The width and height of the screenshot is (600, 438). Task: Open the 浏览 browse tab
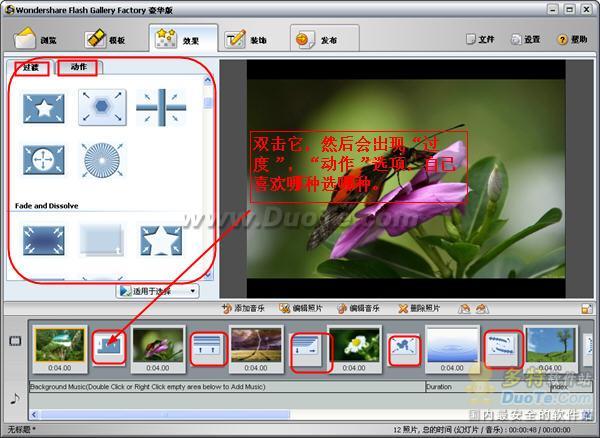point(38,40)
